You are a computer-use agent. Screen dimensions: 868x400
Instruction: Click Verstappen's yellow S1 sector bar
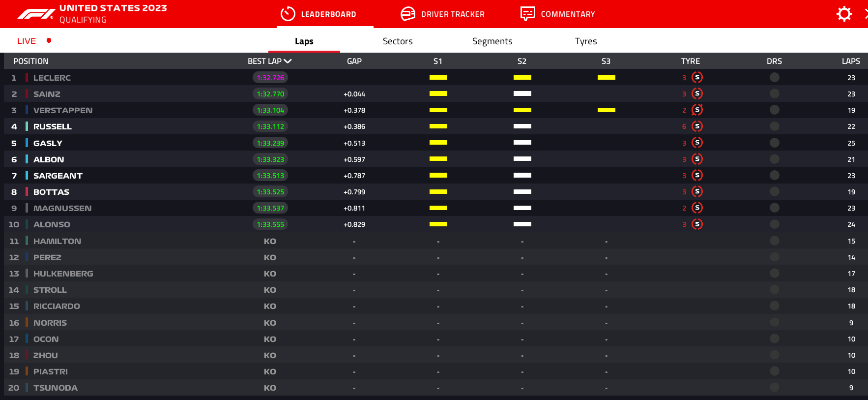pyautogui.click(x=438, y=110)
